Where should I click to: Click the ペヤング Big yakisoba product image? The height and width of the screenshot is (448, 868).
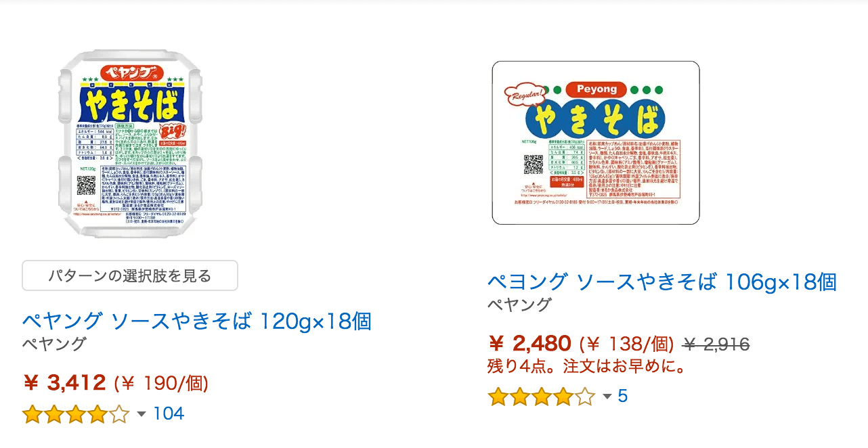coord(130,143)
